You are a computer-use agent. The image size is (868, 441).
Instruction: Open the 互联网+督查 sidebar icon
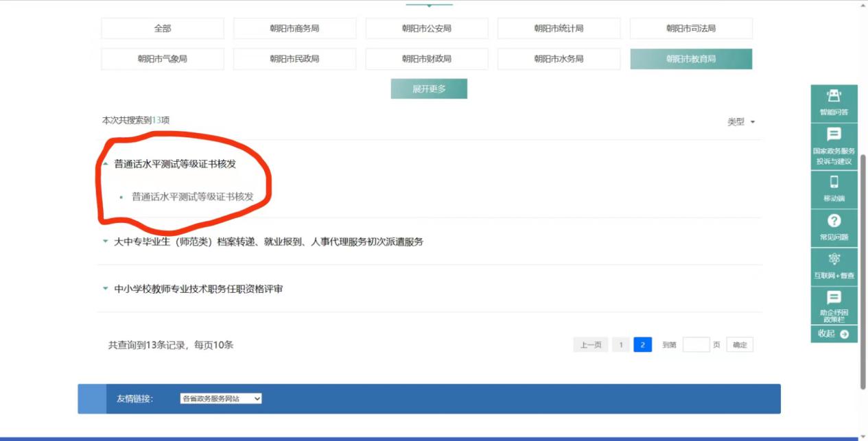(x=834, y=266)
